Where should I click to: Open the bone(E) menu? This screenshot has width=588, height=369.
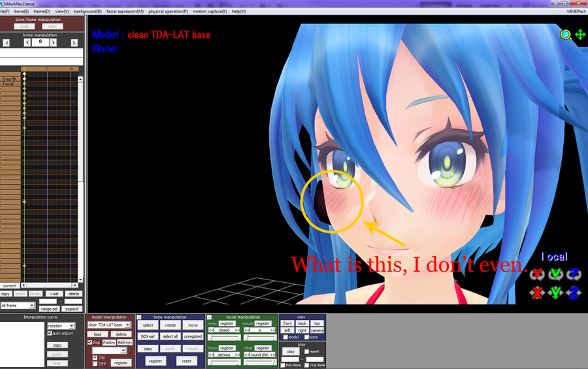22,12
